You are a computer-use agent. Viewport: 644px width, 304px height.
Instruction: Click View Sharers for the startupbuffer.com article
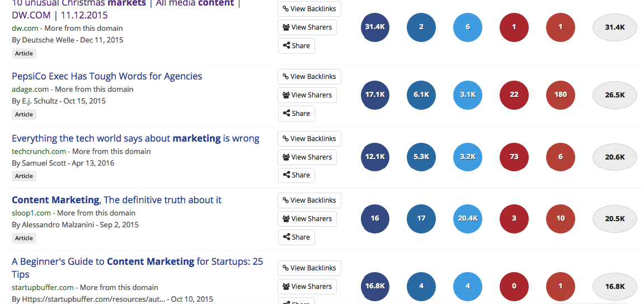pos(307,286)
